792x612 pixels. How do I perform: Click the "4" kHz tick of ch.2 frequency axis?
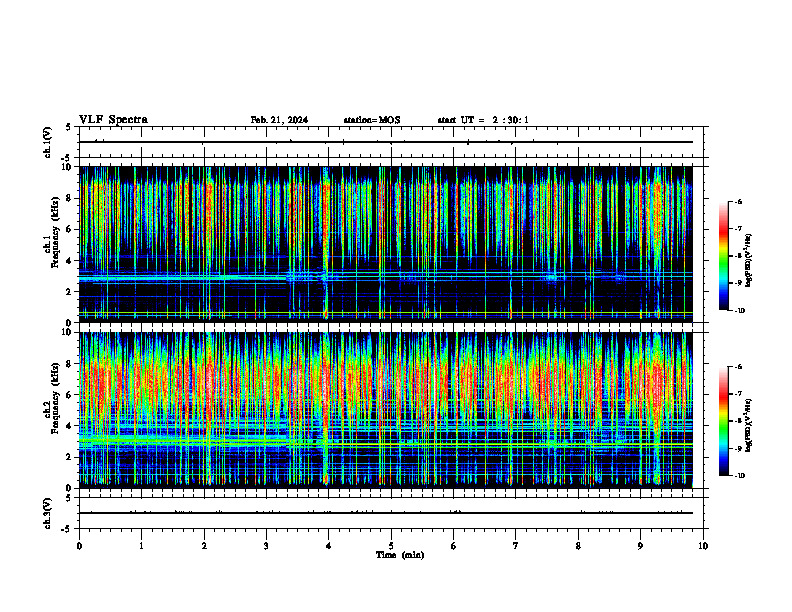(70, 426)
